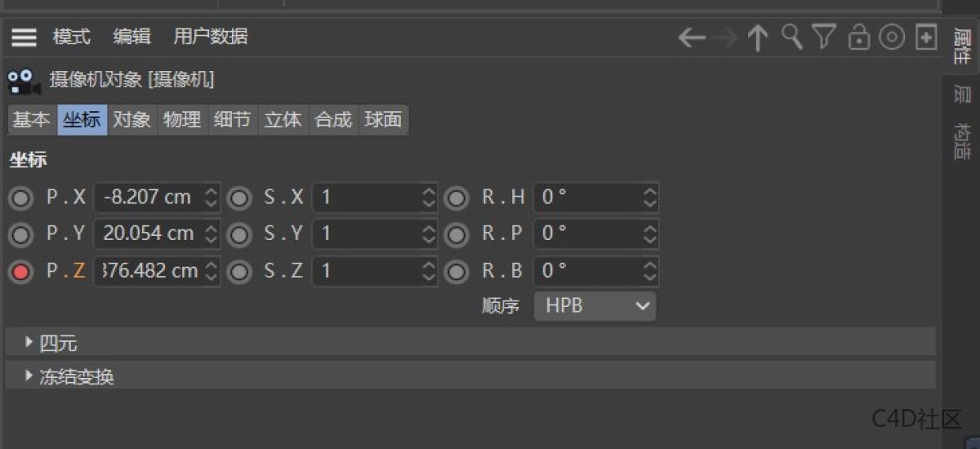Switch to the 基本 tab

coord(32,120)
